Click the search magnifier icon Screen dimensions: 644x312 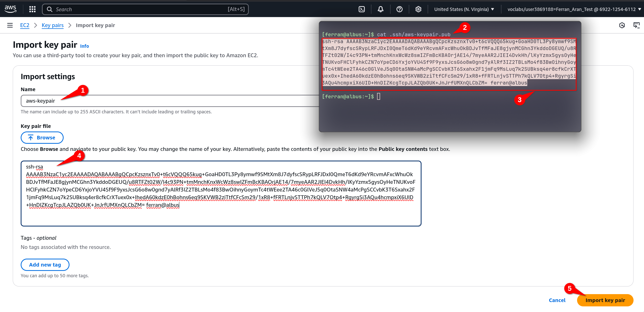(50, 9)
